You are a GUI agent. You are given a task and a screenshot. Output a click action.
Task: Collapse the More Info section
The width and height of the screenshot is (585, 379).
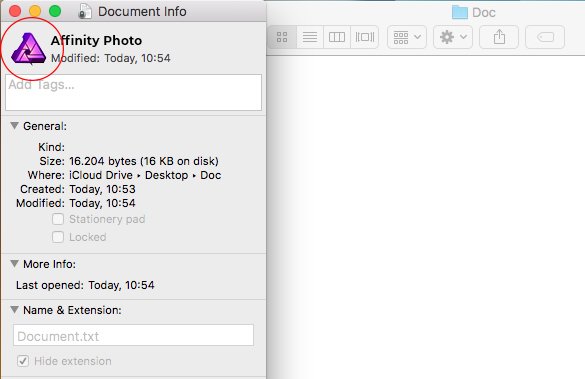[x=14, y=264]
